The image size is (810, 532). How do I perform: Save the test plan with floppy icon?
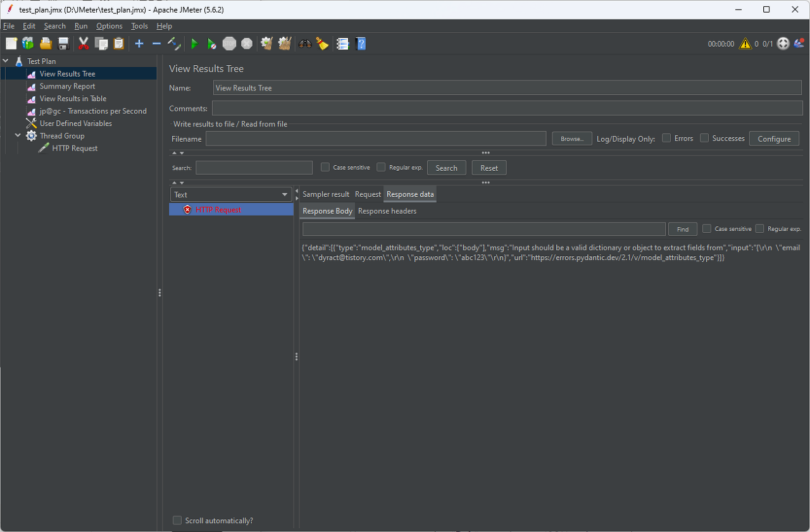63,44
